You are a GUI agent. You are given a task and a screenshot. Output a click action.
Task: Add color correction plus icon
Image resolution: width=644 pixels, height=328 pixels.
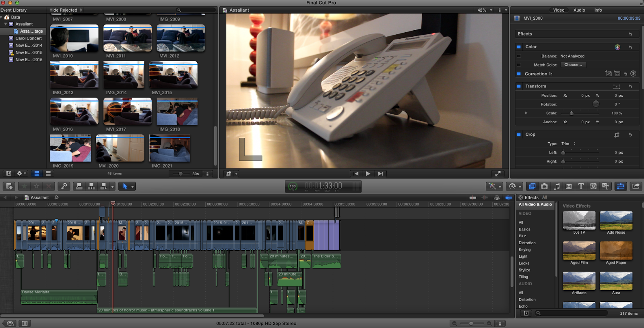click(617, 47)
